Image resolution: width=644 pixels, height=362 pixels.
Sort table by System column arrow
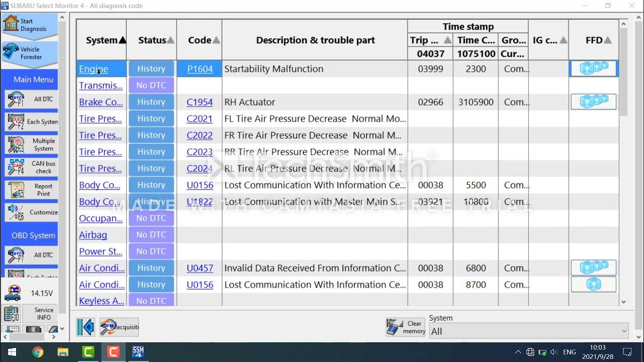pos(122,40)
